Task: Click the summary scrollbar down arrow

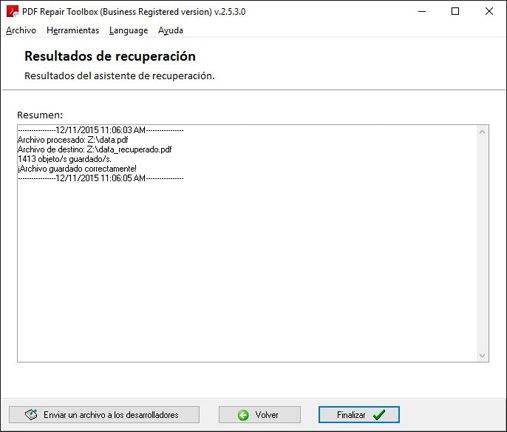Action: point(482,355)
